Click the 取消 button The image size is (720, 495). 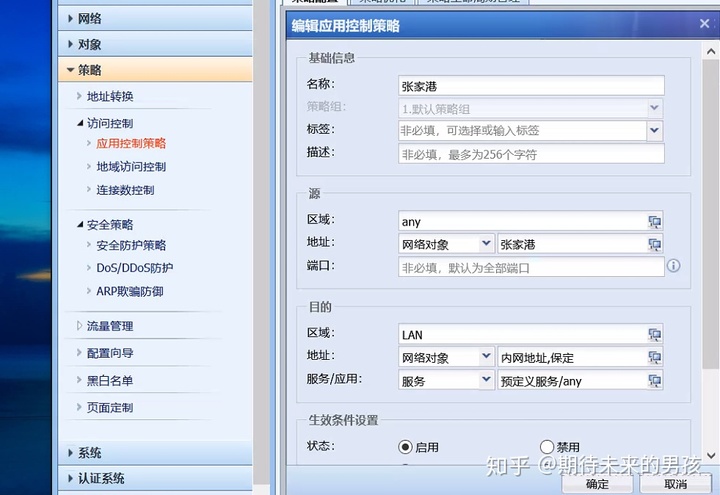pos(675,484)
